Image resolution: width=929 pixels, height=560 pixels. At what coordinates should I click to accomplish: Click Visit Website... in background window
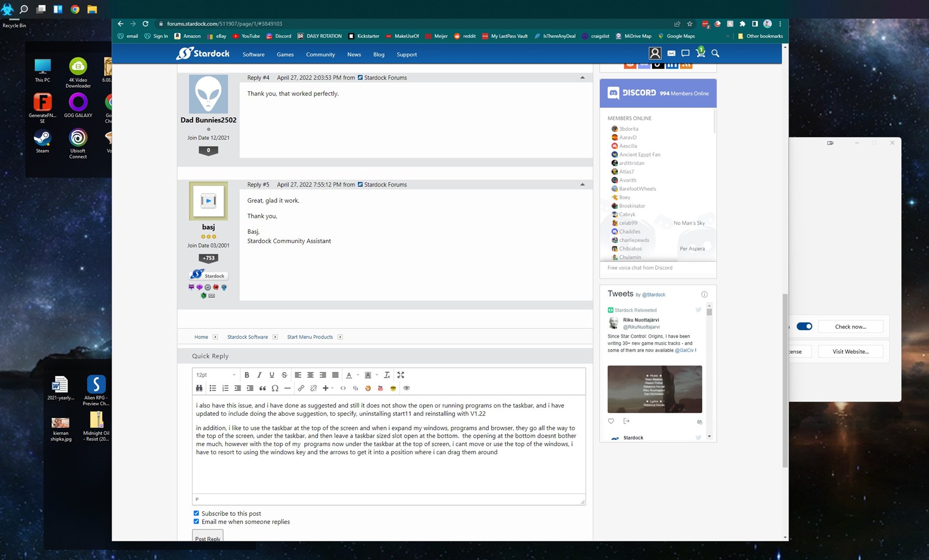point(851,352)
